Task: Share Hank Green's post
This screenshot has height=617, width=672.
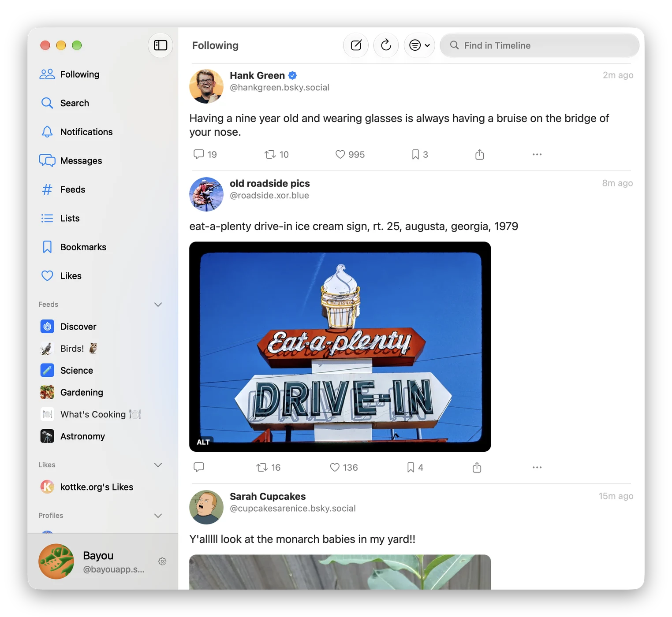Action: click(480, 155)
